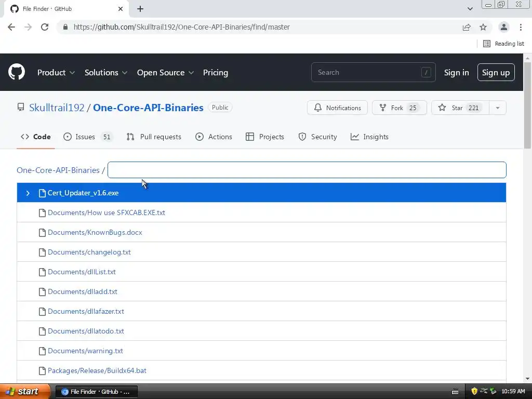The image size is (532, 399).
Task: Click the share page icon in address bar
Action: point(467,27)
